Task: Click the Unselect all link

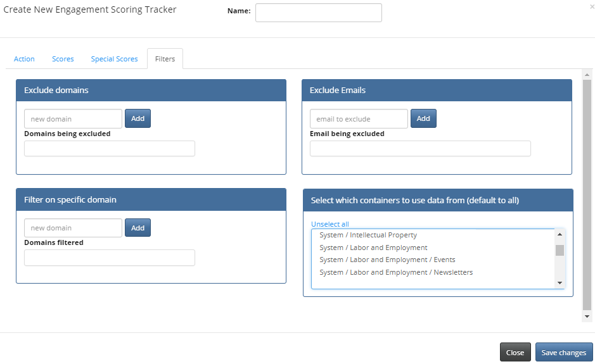Action: pos(330,224)
